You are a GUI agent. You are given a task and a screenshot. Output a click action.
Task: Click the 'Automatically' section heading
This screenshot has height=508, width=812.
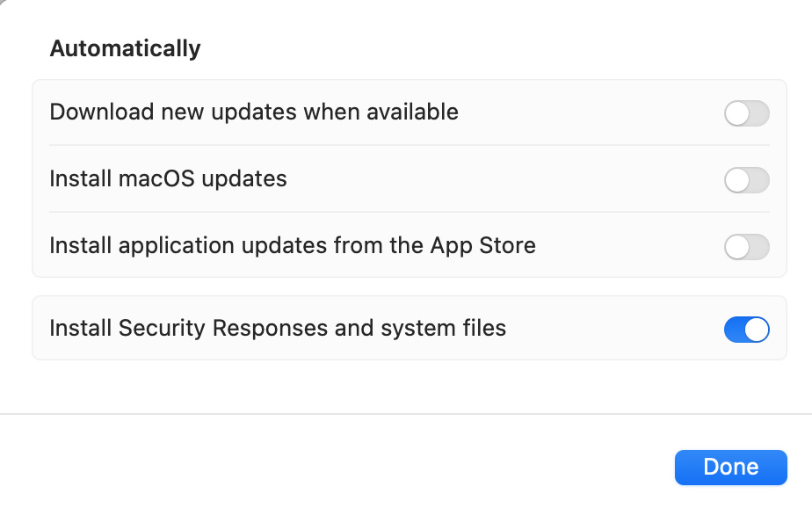click(125, 48)
